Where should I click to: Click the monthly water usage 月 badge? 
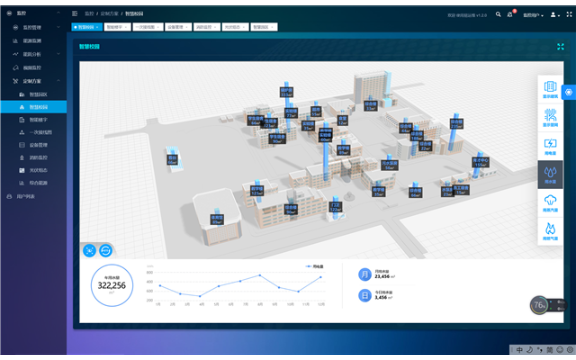[x=365, y=274]
